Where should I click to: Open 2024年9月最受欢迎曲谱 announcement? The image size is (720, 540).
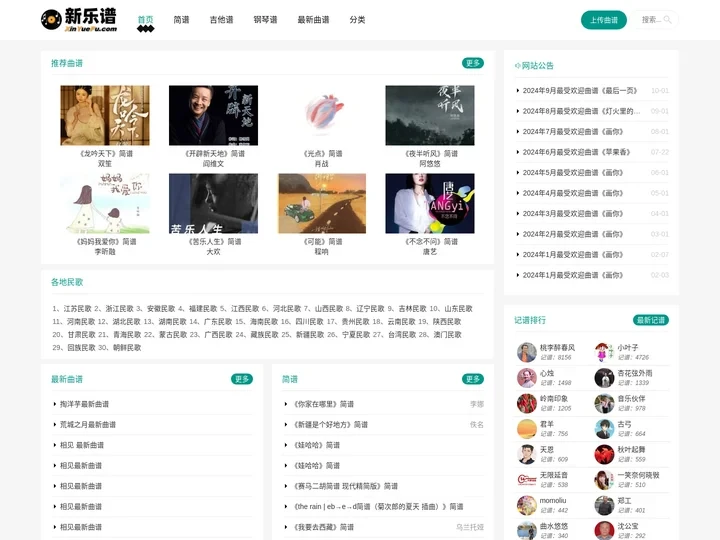click(580, 90)
